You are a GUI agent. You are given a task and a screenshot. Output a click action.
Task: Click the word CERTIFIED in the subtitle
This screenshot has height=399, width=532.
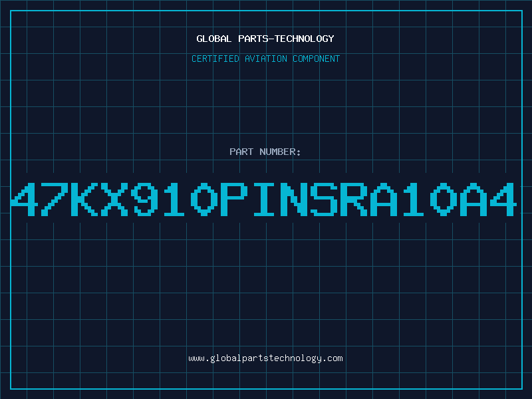tap(215, 59)
